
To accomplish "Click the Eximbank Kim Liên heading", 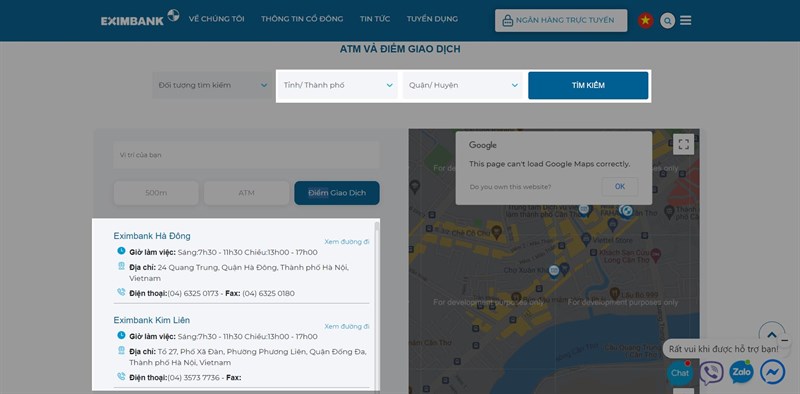I will (152, 320).
